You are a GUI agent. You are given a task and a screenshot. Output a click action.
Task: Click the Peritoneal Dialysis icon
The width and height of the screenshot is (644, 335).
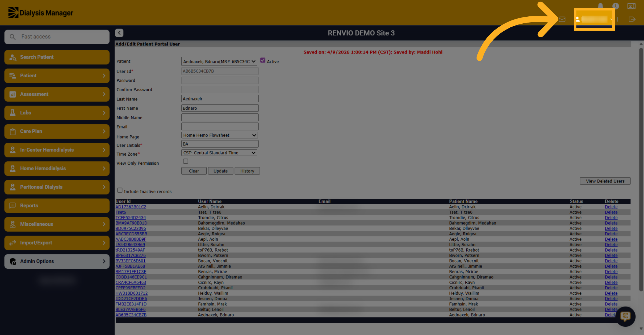point(13,187)
